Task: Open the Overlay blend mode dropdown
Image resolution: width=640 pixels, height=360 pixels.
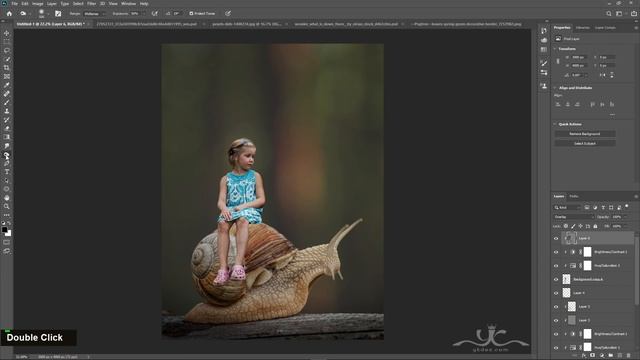Action: tap(573, 217)
